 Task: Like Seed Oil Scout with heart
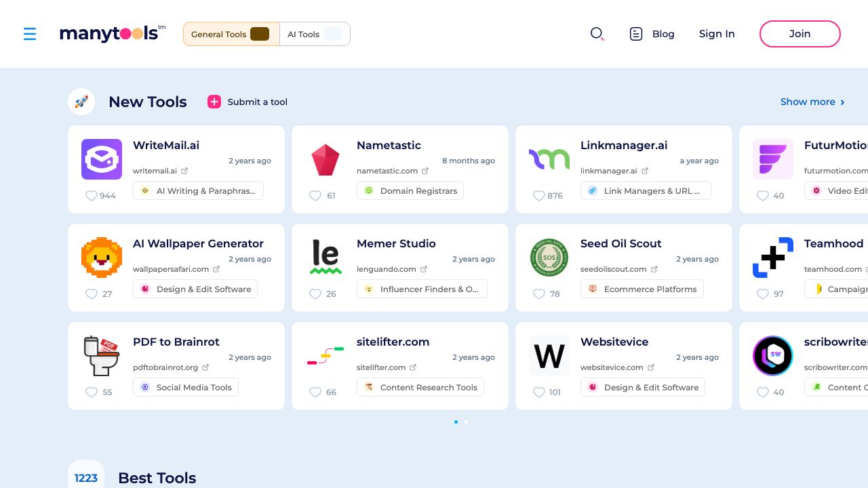[538, 293]
